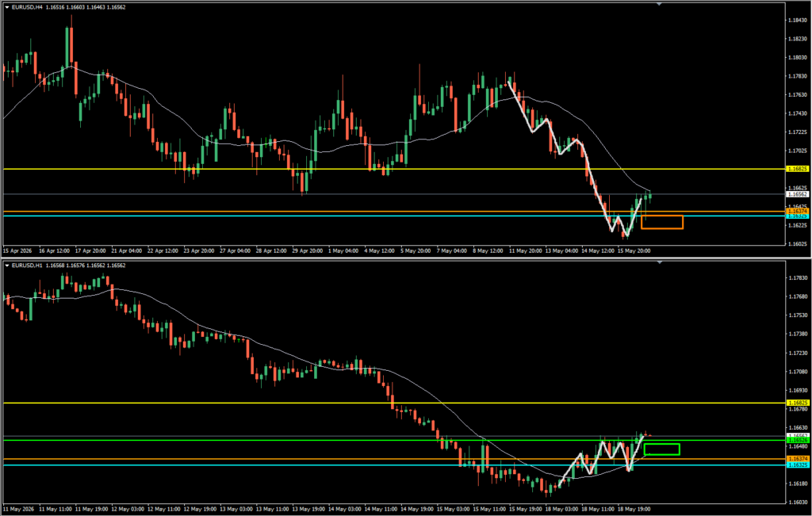
Task: Click orange 1.16374 price tag on H4 axis
Action: click(797, 211)
